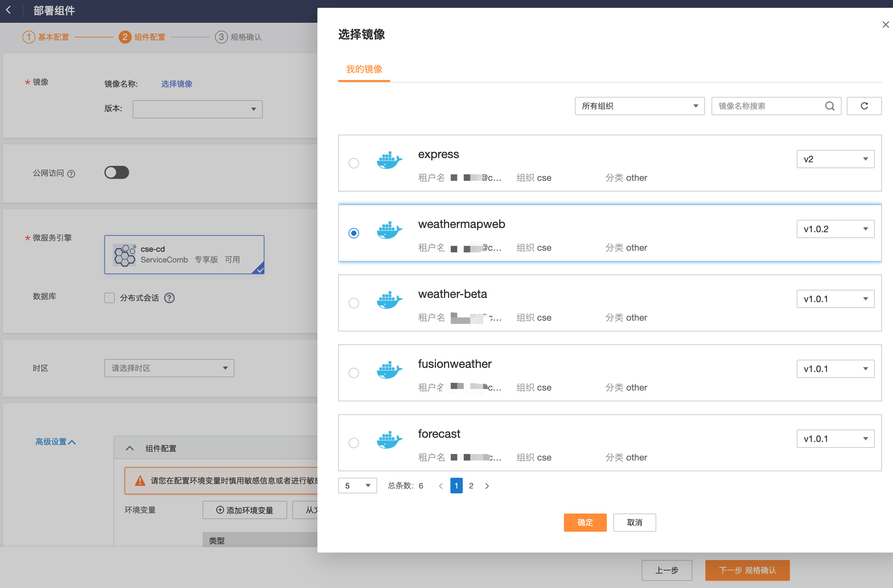Close the 选择镜像 dialog

point(885,25)
